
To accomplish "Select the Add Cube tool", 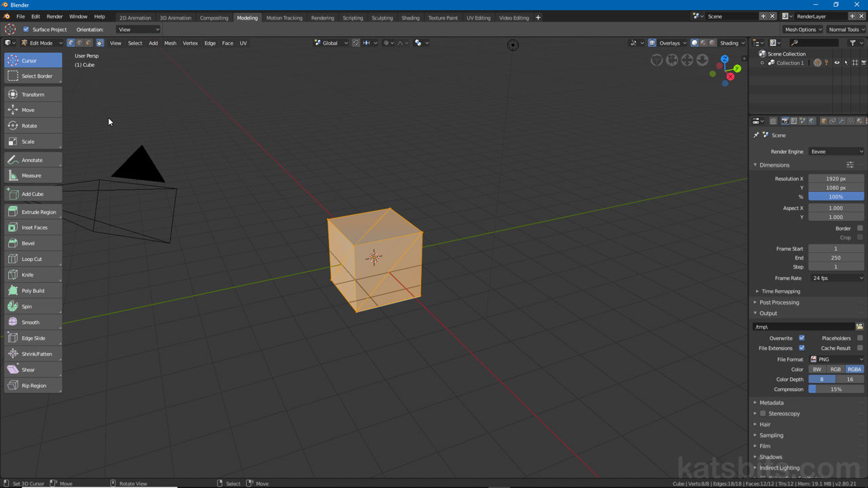I will [x=33, y=194].
